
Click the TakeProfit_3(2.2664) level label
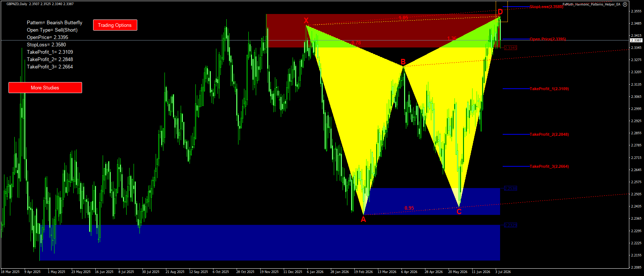coord(549,166)
